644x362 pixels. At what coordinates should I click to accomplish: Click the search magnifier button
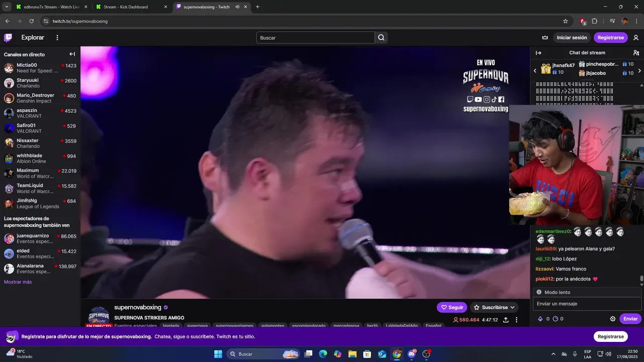(x=381, y=38)
